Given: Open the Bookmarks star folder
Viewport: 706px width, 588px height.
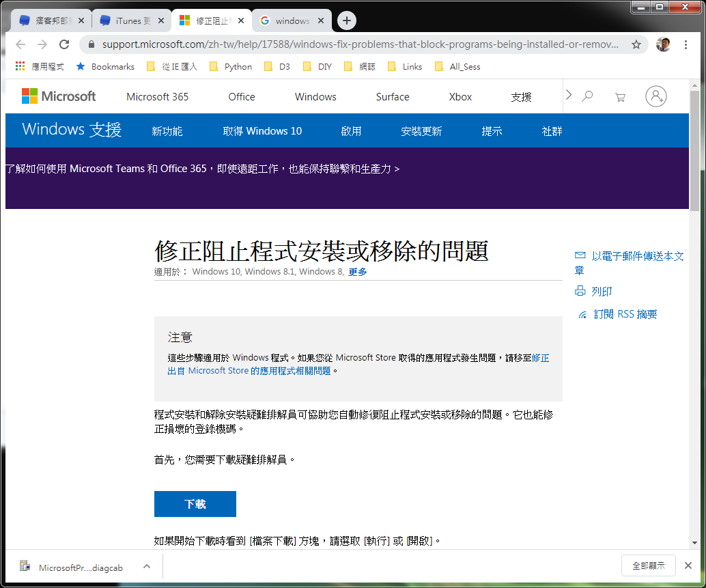Looking at the screenshot, I should pyautogui.click(x=105, y=67).
